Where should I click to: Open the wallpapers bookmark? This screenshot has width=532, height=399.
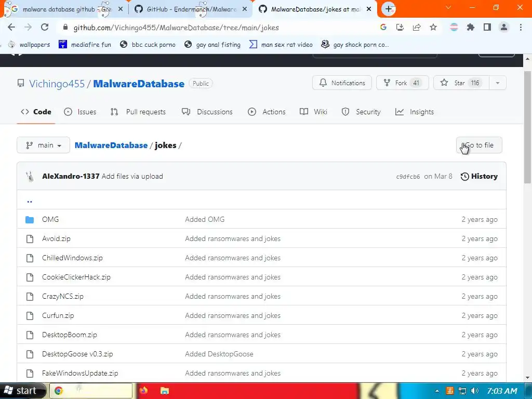coord(29,45)
